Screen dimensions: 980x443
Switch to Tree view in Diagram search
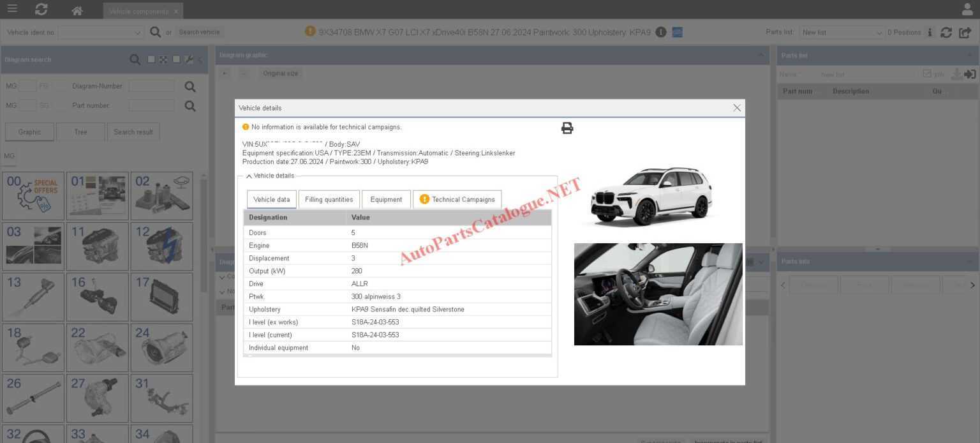[x=80, y=131]
